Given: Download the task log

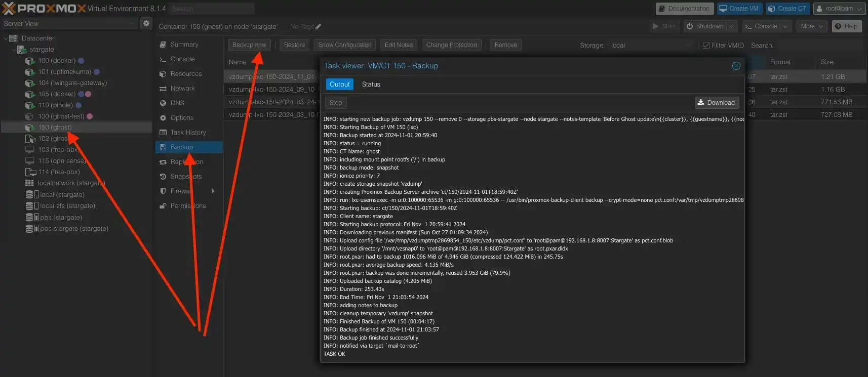Looking at the screenshot, I should pyautogui.click(x=717, y=103).
